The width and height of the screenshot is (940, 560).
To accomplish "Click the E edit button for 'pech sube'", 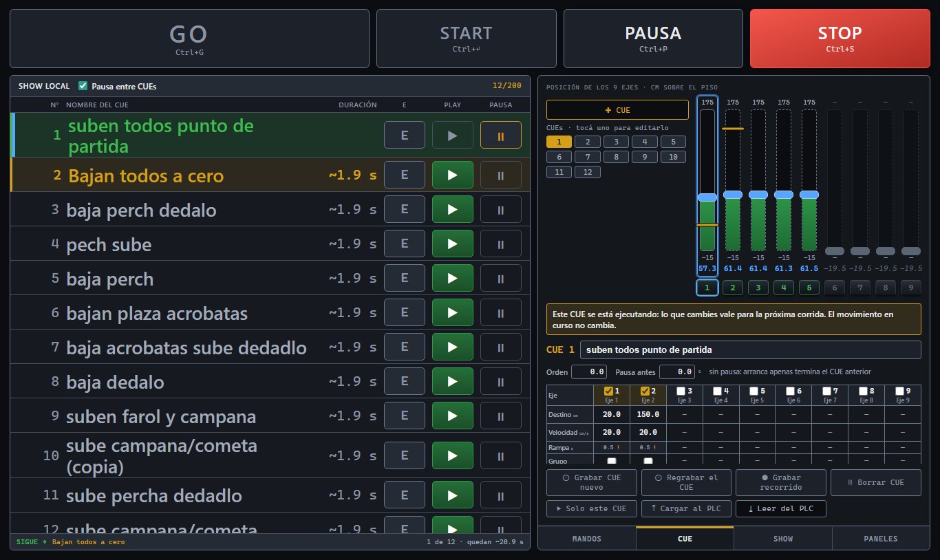I will coord(404,244).
